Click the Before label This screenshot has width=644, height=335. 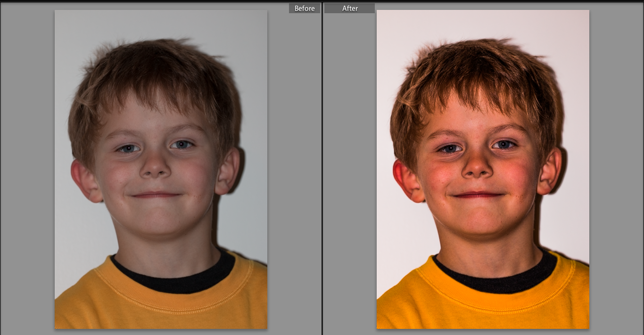tap(305, 8)
